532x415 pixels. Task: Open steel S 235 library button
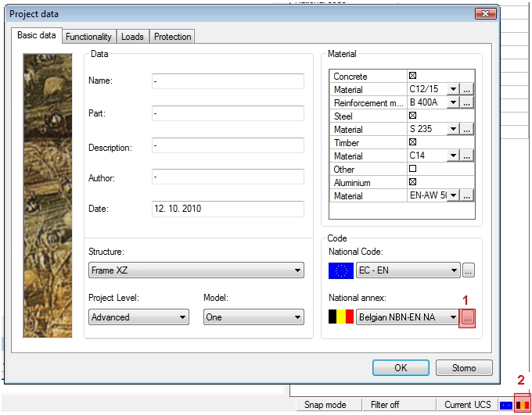click(x=467, y=130)
